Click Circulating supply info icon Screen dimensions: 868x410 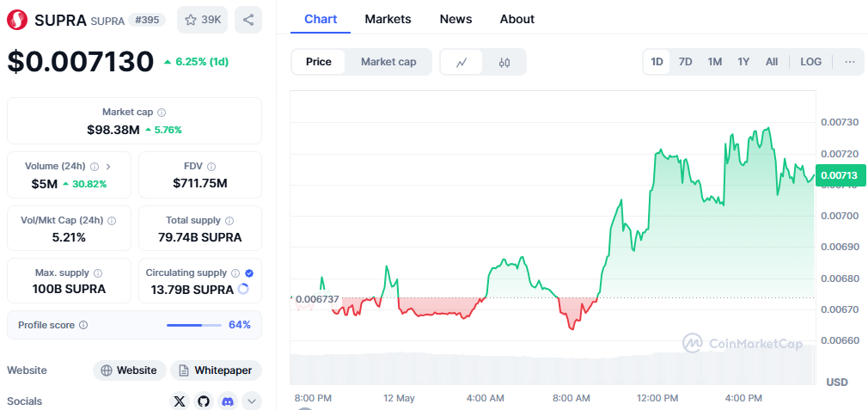(x=235, y=272)
